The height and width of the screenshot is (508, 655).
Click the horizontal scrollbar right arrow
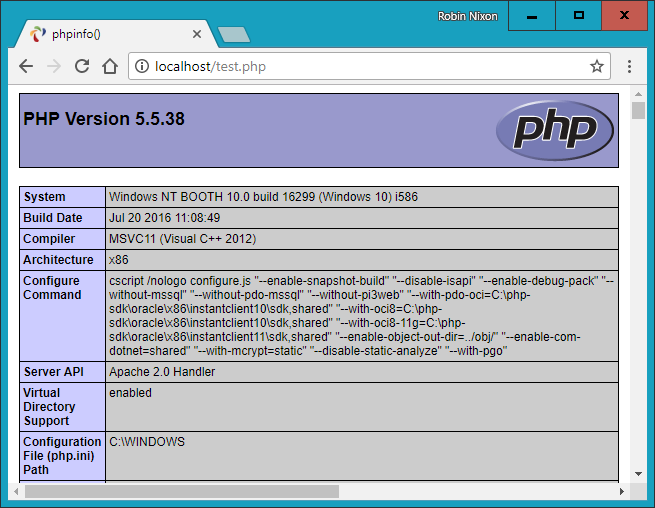tap(622, 491)
